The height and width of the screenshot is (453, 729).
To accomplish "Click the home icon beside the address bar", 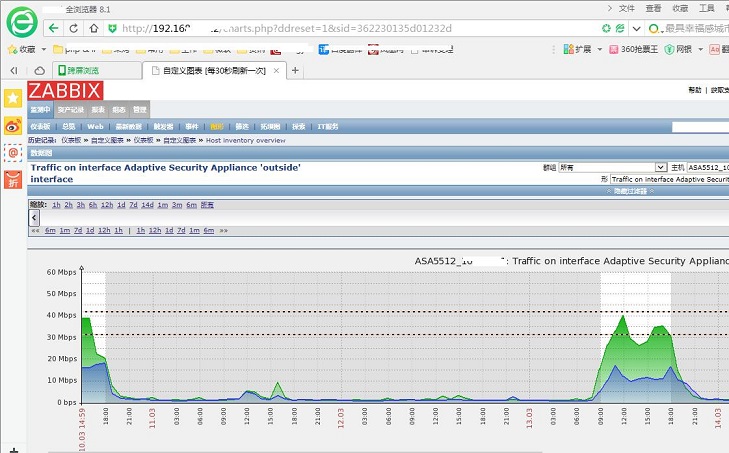I will [x=93, y=28].
